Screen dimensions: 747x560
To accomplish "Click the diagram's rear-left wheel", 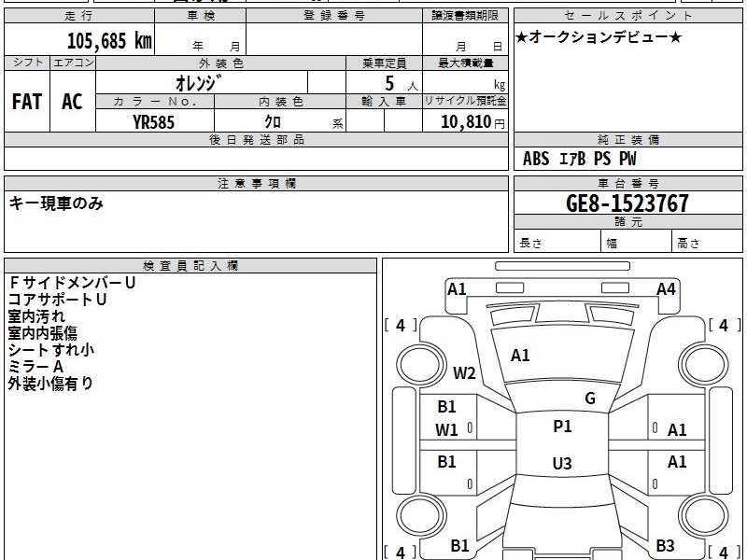I will (x=421, y=516).
